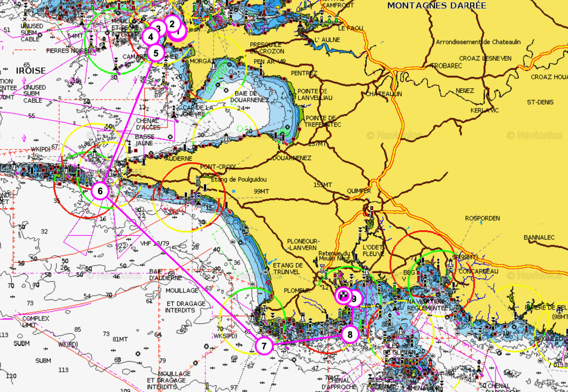Image resolution: width=568 pixels, height=392 pixels.
Task: Click the QUIMPER city label
Action: pyautogui.click(x=359, y=191)
